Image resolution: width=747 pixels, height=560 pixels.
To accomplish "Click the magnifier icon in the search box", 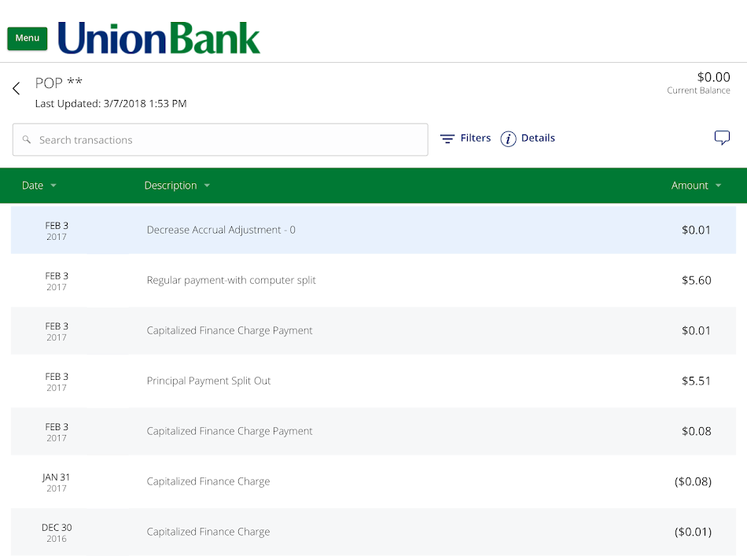I will point(27,139).
